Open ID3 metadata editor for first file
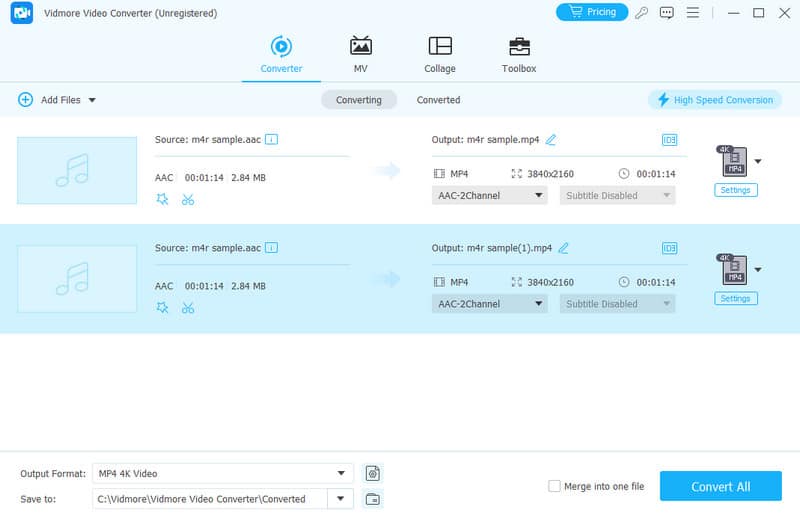Image resolution: width=800 pixels, height=516 pixels. click(x=669, y=140)
